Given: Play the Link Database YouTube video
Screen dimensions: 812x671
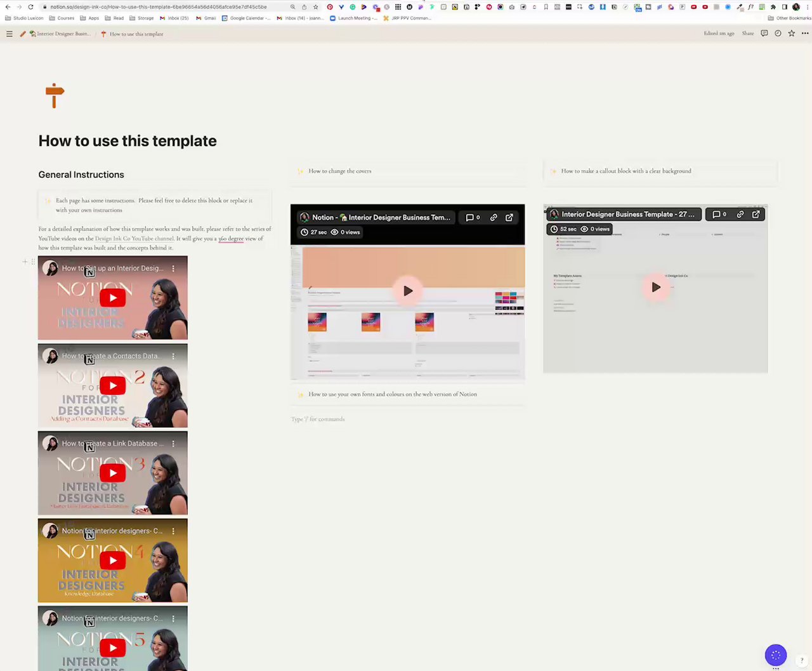Looking at the screenshot, I should pyautogui.click(x=112, y=473).
